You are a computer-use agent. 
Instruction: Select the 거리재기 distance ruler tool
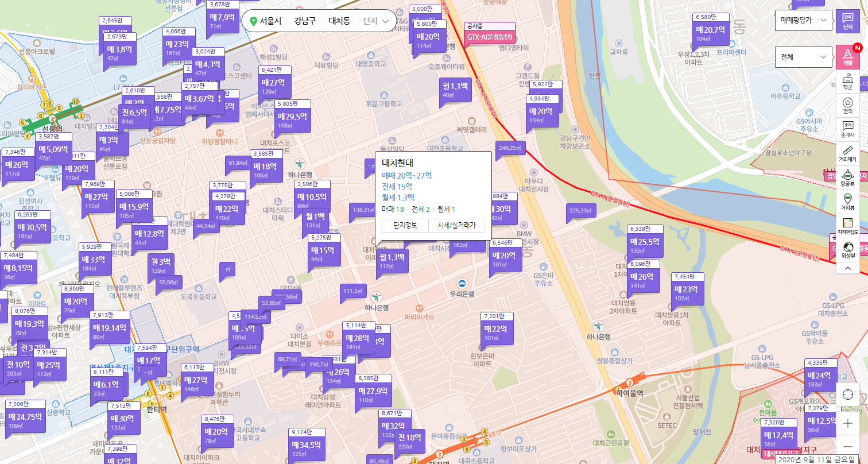tap(848, 154)
